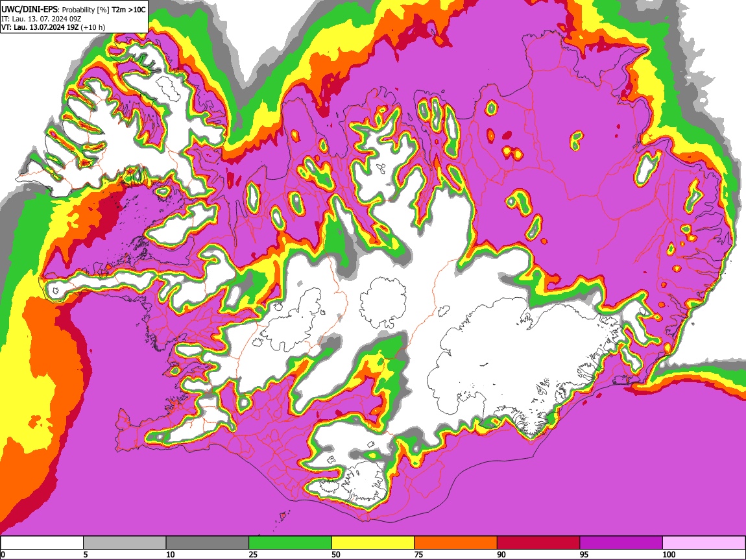Click the '(+10 h)' forecast offset text
This screenshot has height=560, width=746.
[93, 27]
